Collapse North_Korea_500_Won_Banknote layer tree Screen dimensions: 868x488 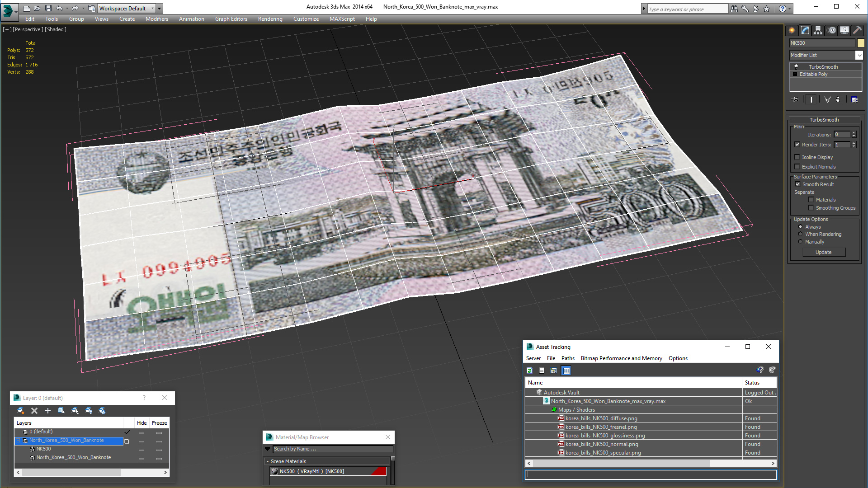(x=18, y=441)
